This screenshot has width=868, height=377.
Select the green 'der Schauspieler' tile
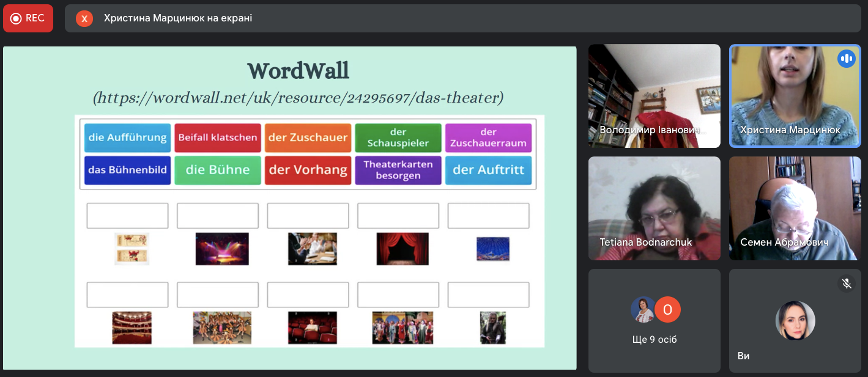[x=398, y=137]
